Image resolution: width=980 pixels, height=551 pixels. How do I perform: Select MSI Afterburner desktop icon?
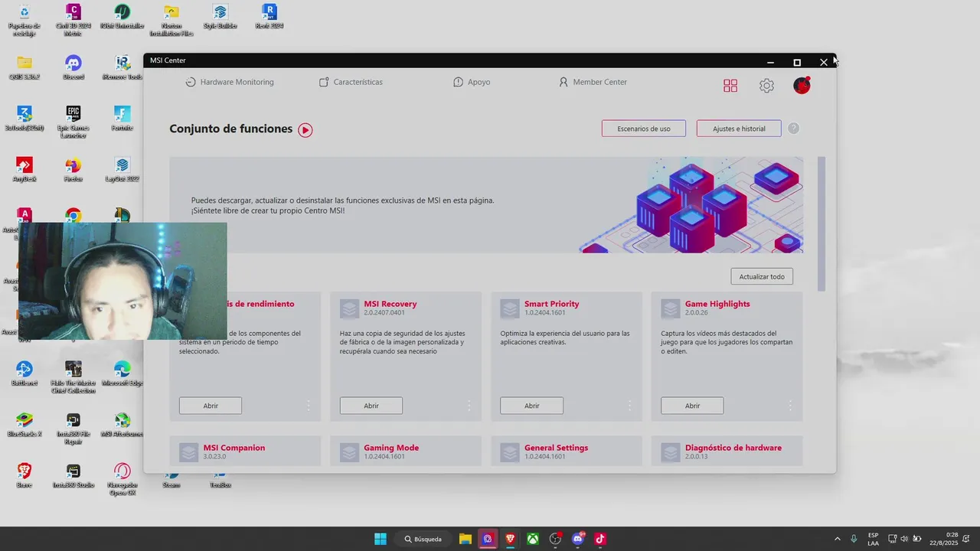tap(122, 424)
